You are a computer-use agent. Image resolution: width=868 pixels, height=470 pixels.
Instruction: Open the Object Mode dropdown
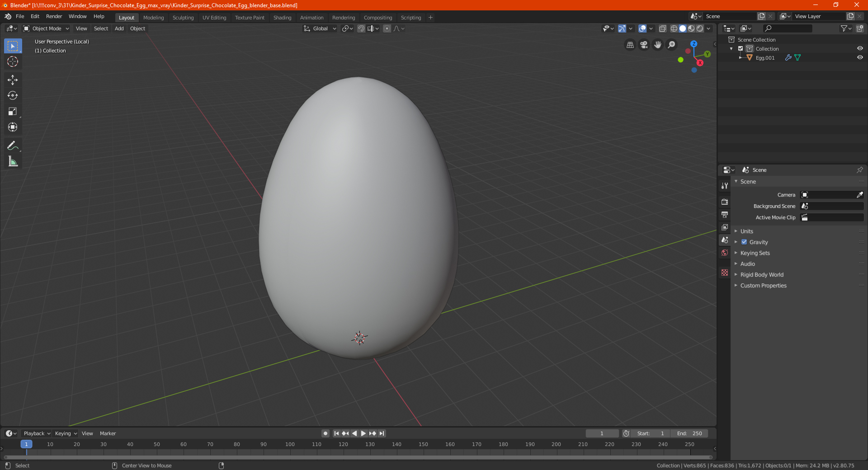(x=46, y=28)
